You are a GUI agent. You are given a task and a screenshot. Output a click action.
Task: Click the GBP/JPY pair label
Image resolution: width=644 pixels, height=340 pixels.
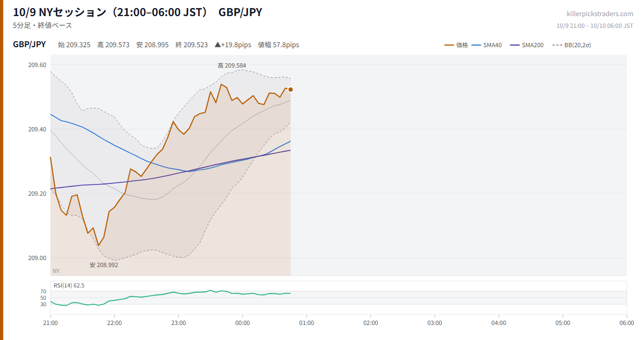(x=30, y=45)
